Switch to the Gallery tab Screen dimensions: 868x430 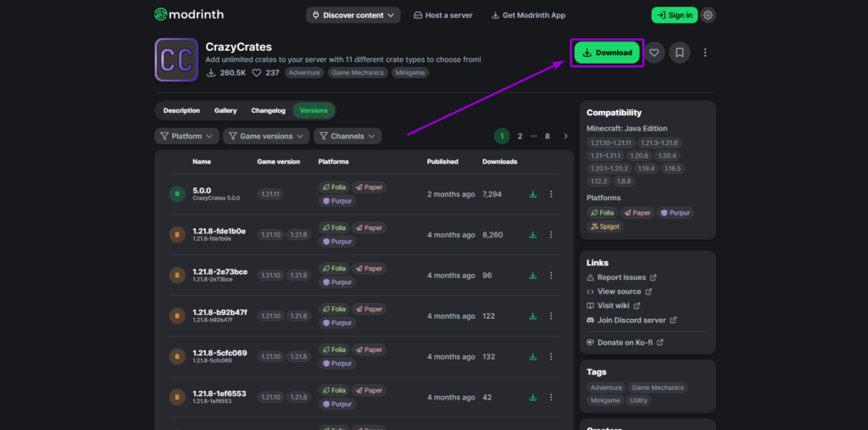tap(225, 111)
